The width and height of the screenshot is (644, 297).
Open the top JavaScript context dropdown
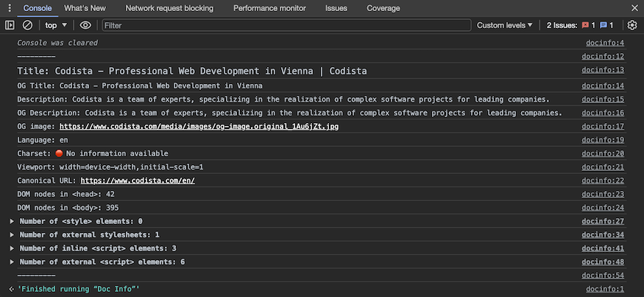pos(55,25)
